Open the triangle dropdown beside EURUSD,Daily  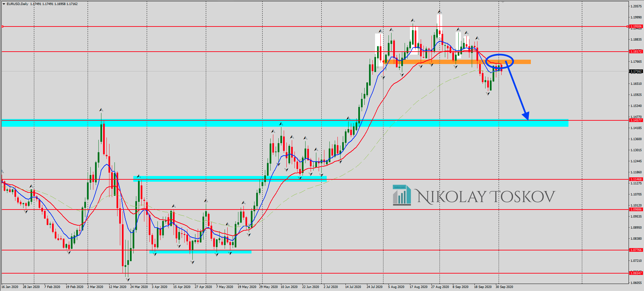coord(4,4)
